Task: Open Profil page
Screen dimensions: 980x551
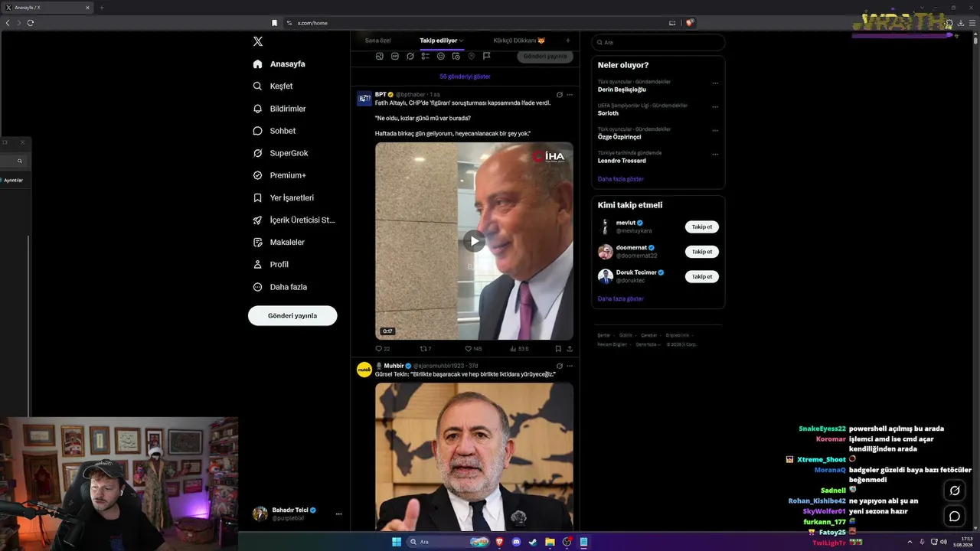Action: coord(271,264)
